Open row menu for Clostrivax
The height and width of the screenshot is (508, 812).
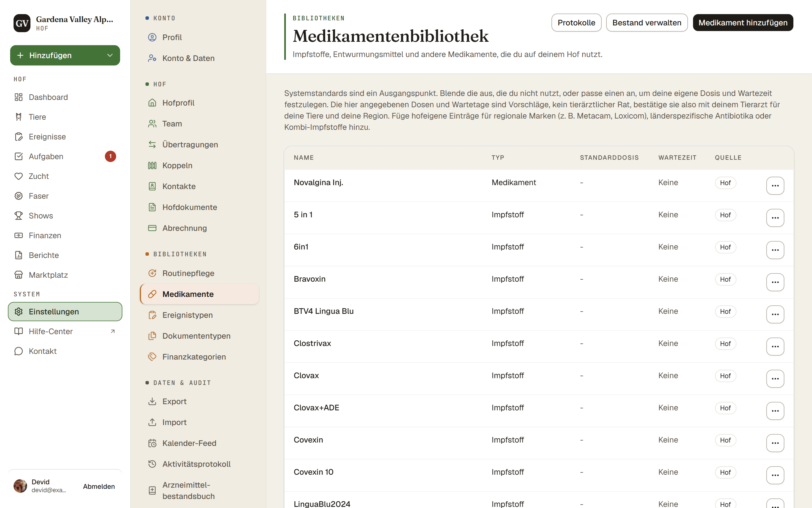click(x=775, y=346)
